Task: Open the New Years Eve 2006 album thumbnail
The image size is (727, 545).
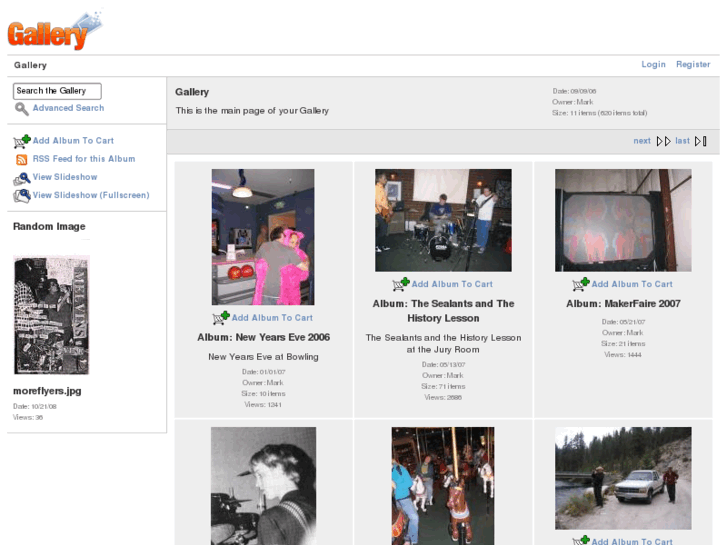Action: [x=263, y=237]
